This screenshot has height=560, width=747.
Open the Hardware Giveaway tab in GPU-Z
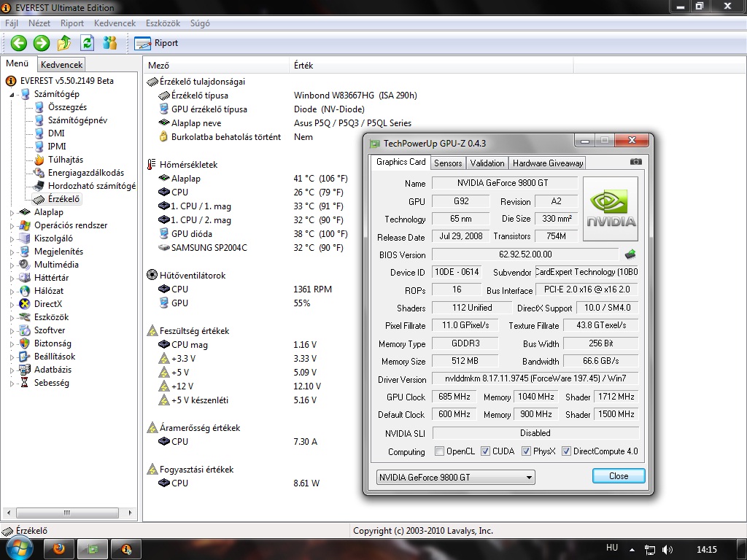(548, 163)
